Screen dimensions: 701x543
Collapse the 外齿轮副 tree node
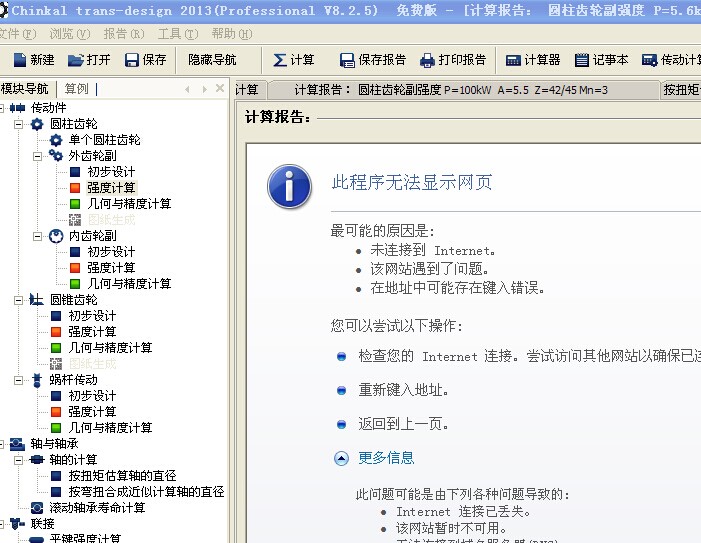[x=38, y=156]
